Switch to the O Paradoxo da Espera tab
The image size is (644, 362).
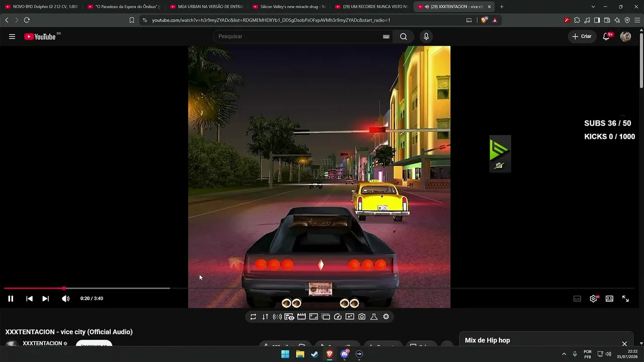point(124,7)
